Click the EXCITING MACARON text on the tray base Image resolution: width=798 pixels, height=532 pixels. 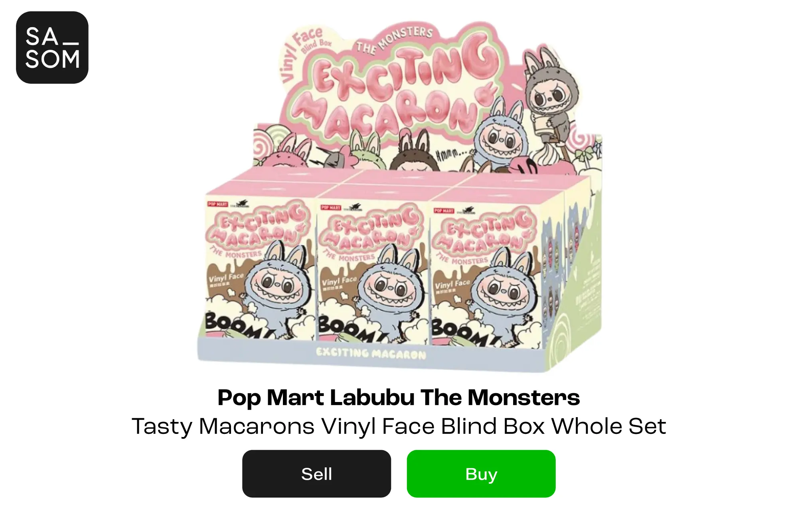point(371,353)
